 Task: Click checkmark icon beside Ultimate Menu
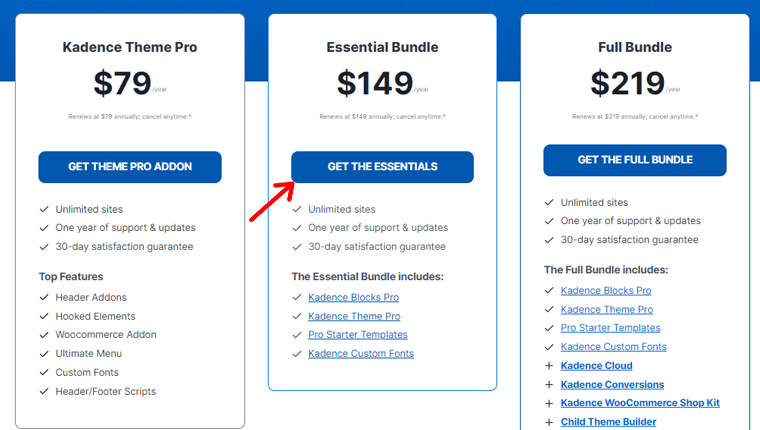click(x=44, y=354)
